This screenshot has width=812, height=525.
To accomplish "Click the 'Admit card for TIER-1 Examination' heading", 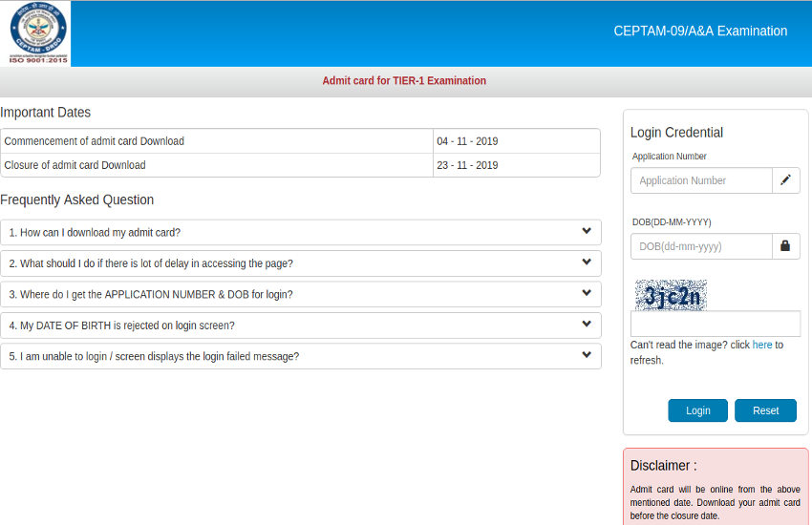I will pyautogui.click(x=404, y=81).
